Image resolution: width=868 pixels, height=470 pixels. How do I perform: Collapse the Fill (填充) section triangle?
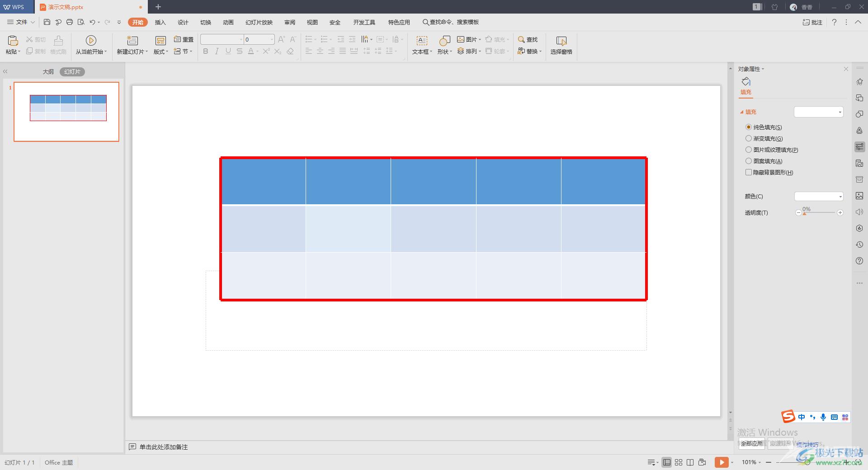(741, 112)
